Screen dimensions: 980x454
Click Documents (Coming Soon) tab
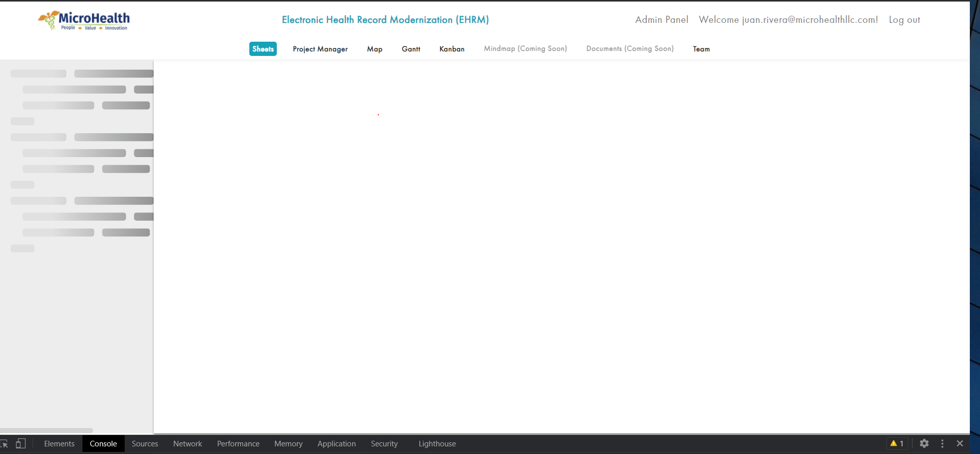pyautogui.click(x=630, y=49)
